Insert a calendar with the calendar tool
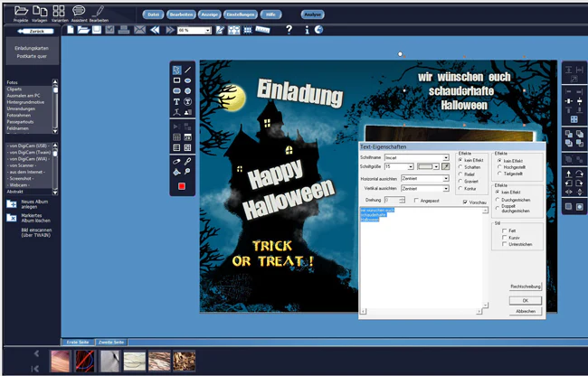Screen dimensions: 588x376 coord(187,137)
